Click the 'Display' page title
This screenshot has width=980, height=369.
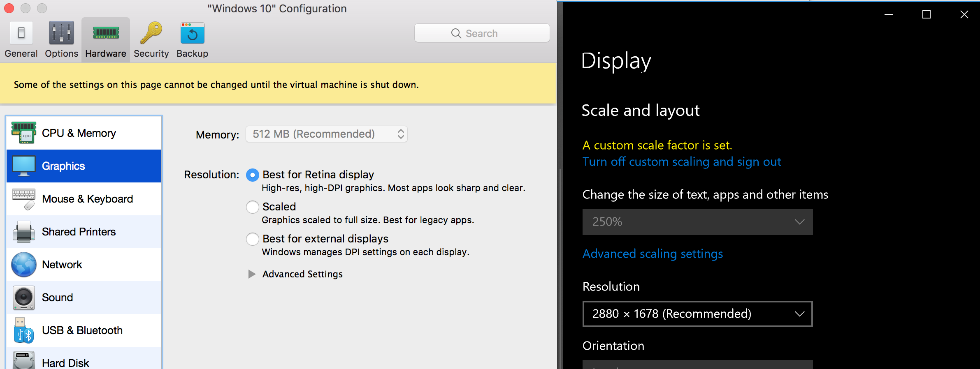616,61
